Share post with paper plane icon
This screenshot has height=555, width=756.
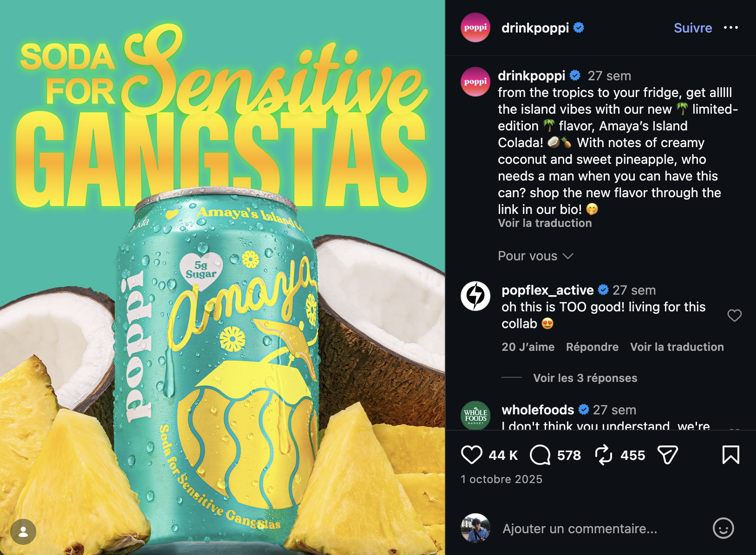(668, 455)
